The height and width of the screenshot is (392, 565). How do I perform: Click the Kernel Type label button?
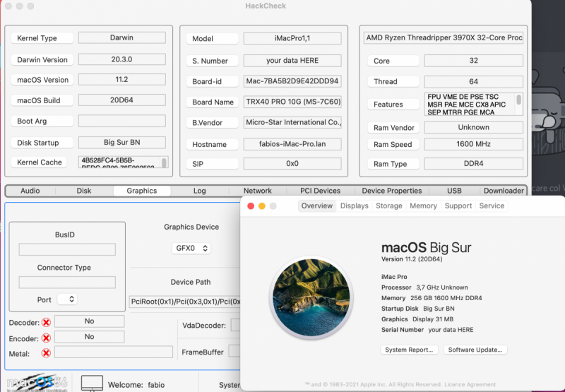click(x=42, y=38)
